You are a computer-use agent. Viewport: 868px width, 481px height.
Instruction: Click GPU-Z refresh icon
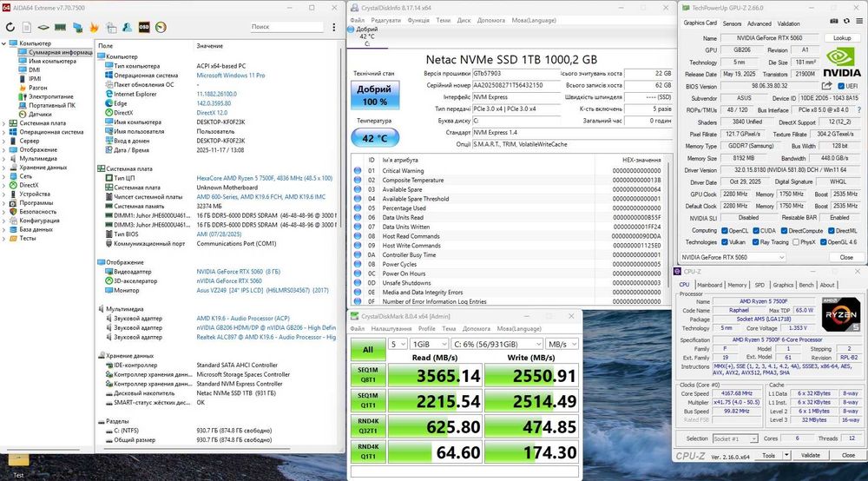click(846, 21)
